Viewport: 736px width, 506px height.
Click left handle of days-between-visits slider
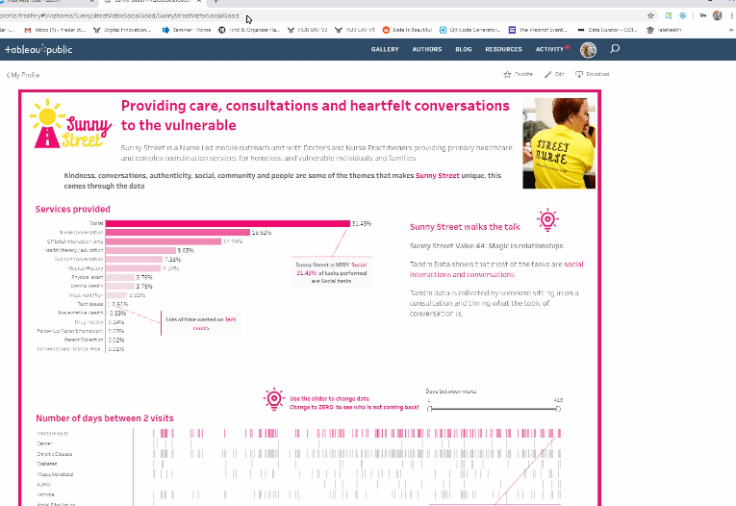tap(429, 408)
